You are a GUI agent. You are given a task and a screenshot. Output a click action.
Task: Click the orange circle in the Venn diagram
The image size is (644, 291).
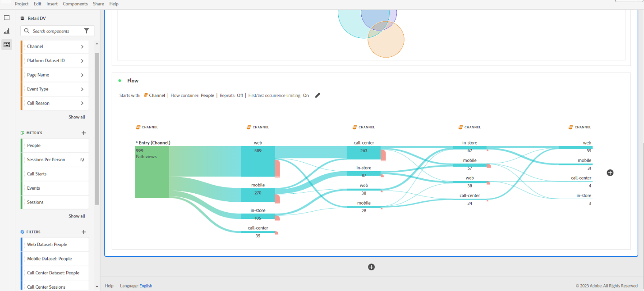pyautogui.click(x=386, y=40)
